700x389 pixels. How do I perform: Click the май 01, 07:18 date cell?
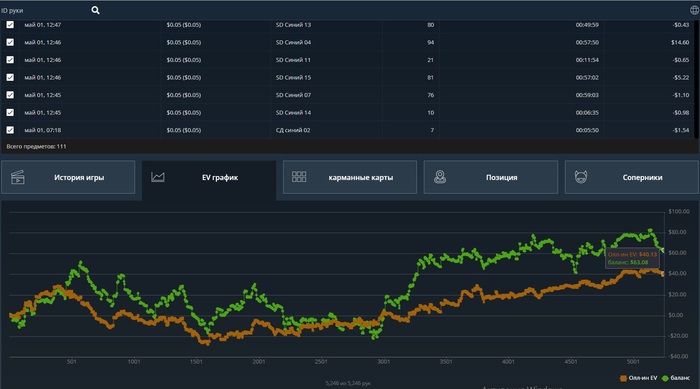(x=42, y=130)
